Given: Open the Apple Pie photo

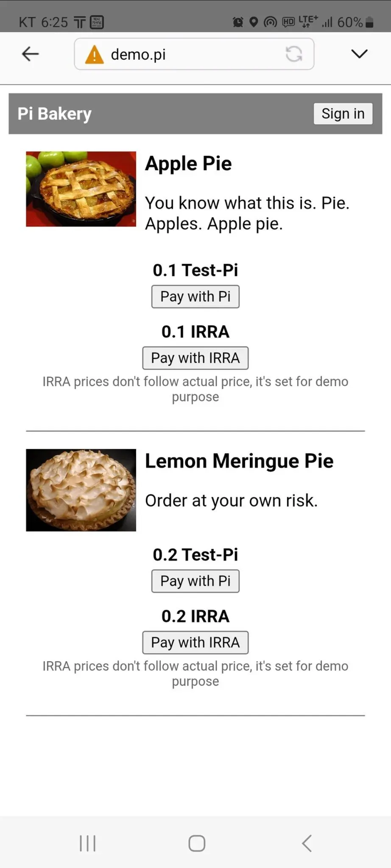Looking at the screenshot, I should 81,189.
